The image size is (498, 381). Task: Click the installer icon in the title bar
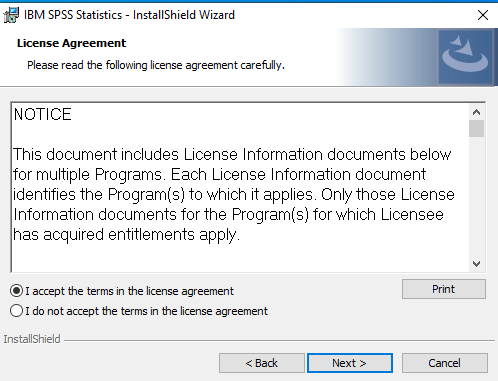pos(11,15)
